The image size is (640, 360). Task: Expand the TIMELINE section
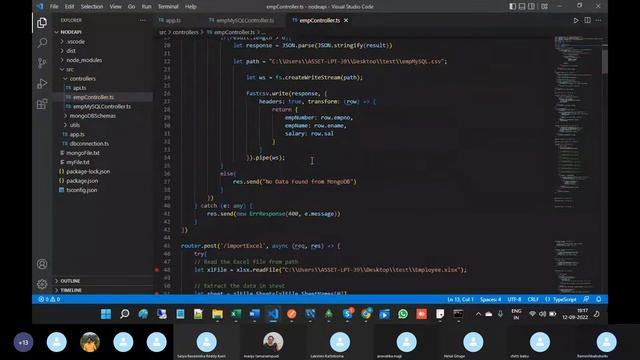click(x=103, y=290)
